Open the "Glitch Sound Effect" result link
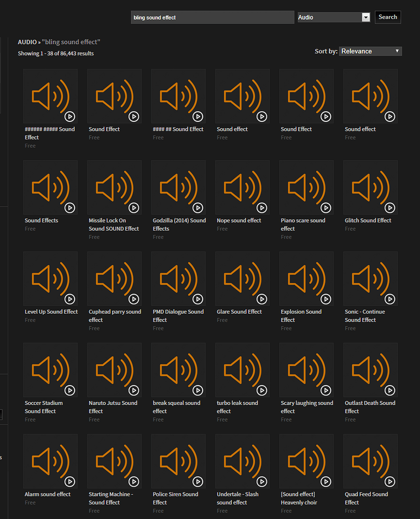420x519 pixels. tap(368, 220)
